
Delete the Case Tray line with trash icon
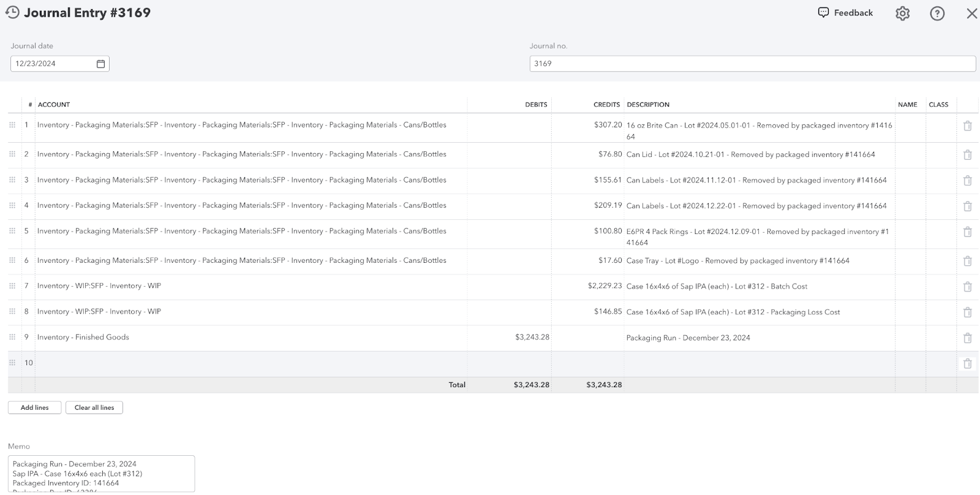967,261
